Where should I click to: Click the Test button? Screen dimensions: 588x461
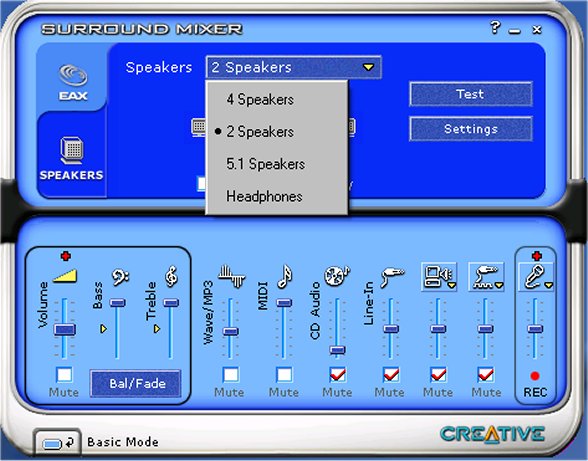(471, 94)
